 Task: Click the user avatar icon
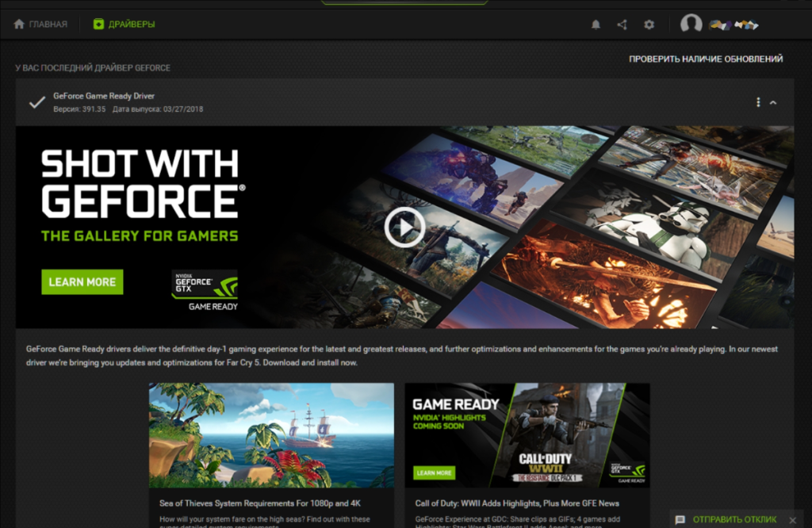[691, 24]
